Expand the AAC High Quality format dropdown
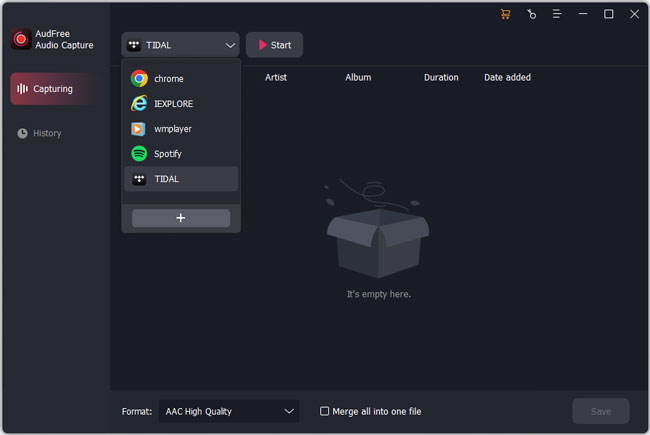The image size is (650, 435). click(x=229, y=411)
